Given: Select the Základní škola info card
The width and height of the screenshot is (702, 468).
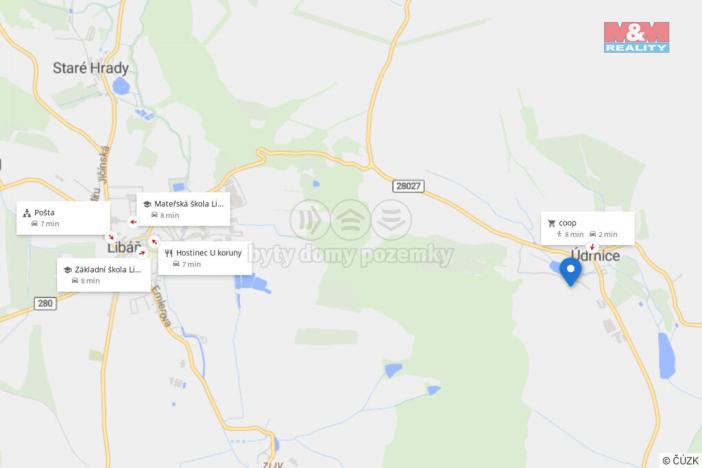Looking at the screenshot, I should coord(104,275).
